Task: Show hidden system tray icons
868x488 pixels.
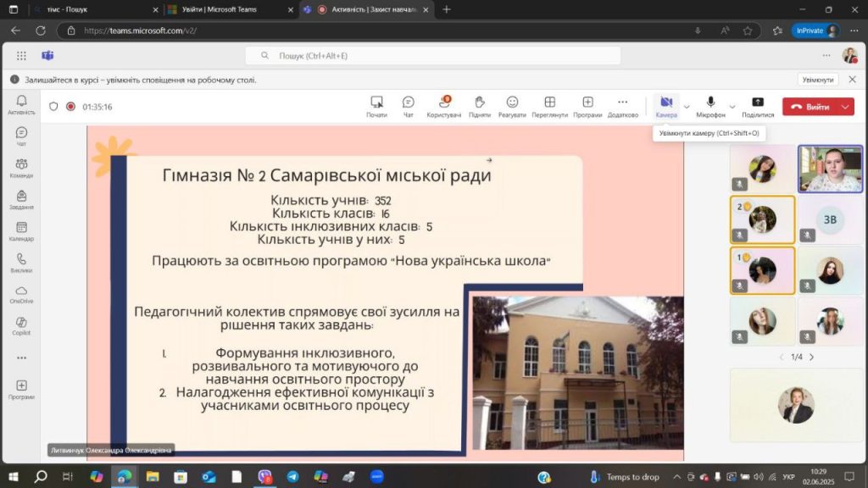Action: (x=677, y=476)
